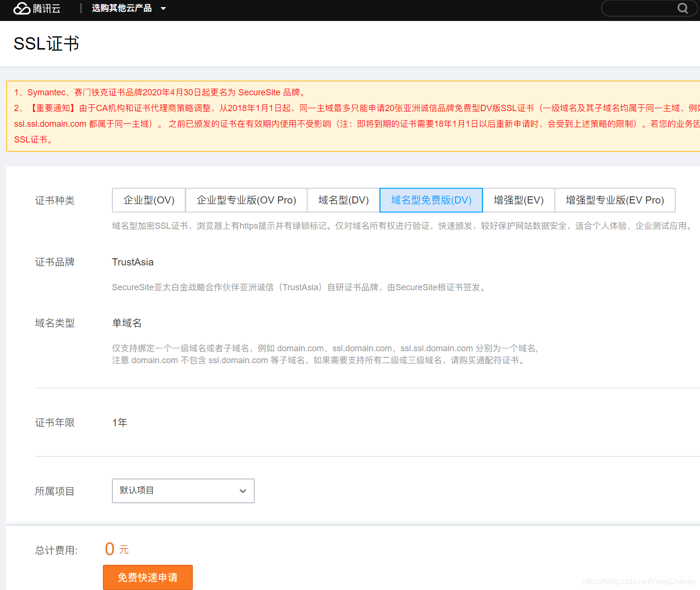Click the 总计费用 label

tap(56, 550)
